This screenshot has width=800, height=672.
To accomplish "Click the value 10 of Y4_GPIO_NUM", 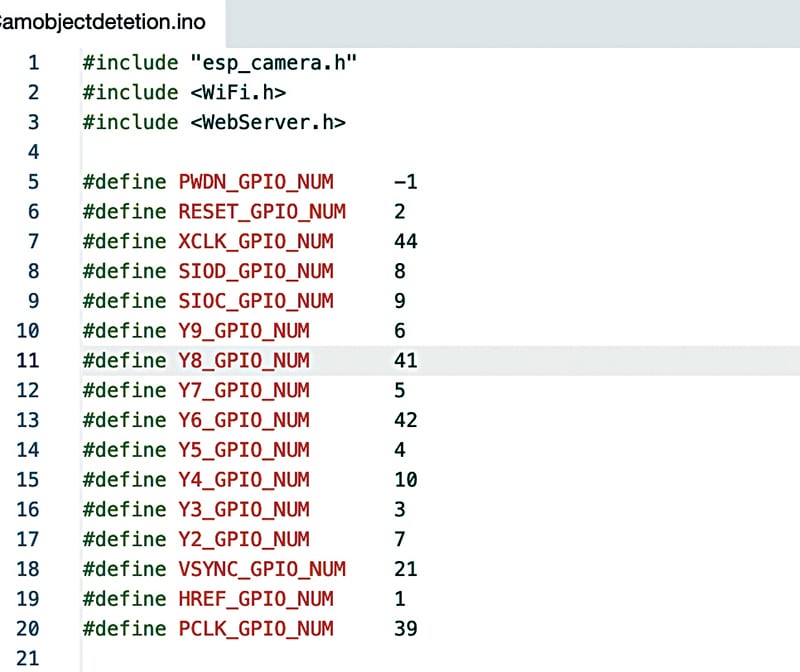I will click(406, 480).
